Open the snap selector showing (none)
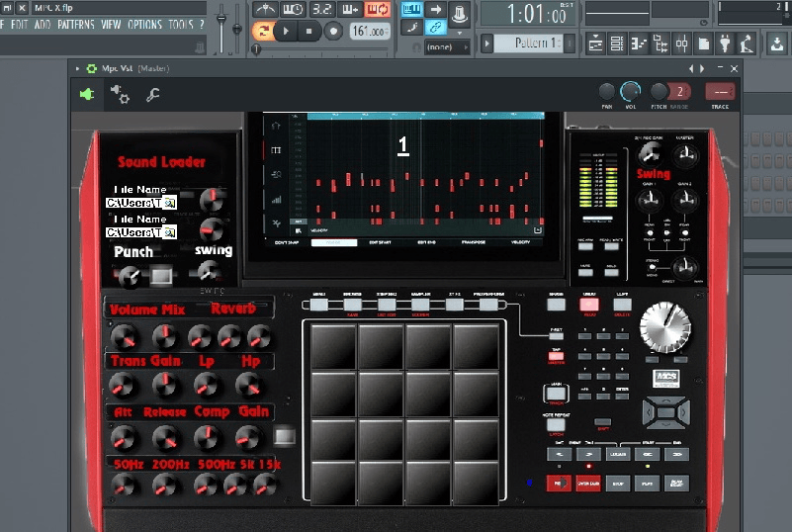The width and height of the screenshot is (792, 532). 447,47
